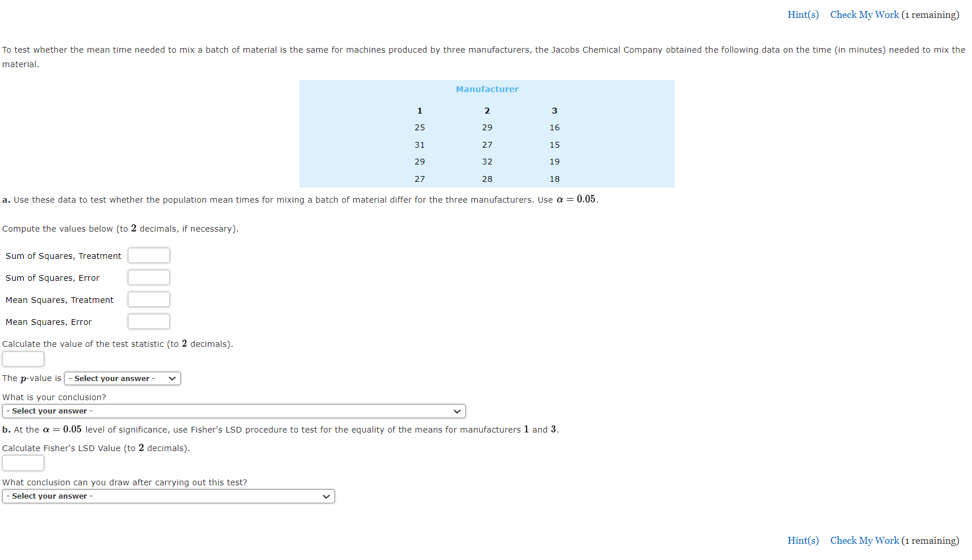Click the Mean Squares Error input box
Image resolution: width=972 pixels, height=560 pixels.
[x=148, y=321]
